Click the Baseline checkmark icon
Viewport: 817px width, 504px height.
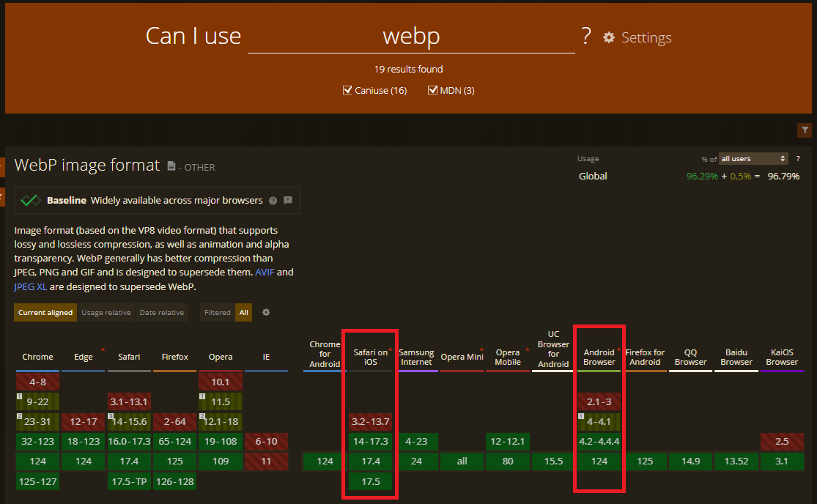[x=30, y=201]
